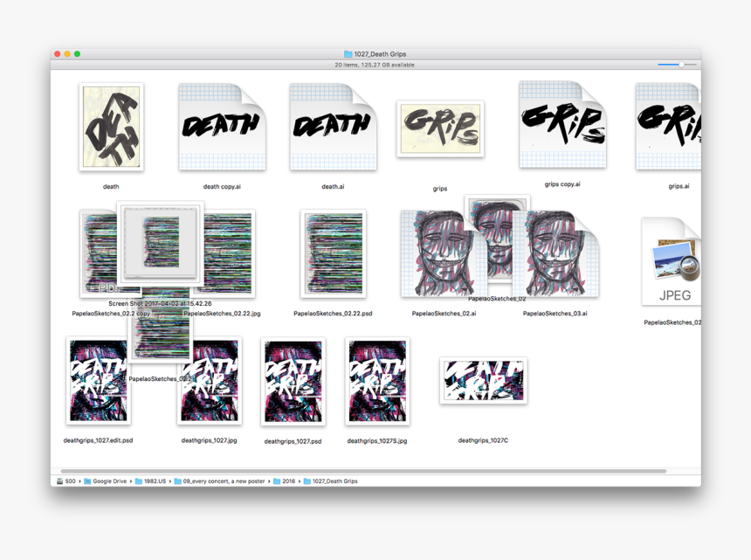The height and width of the screenshot is (560, 751).
Task: Open the '2016' folder in path bar
Action: pyautogui.click(x=285, y=481)
